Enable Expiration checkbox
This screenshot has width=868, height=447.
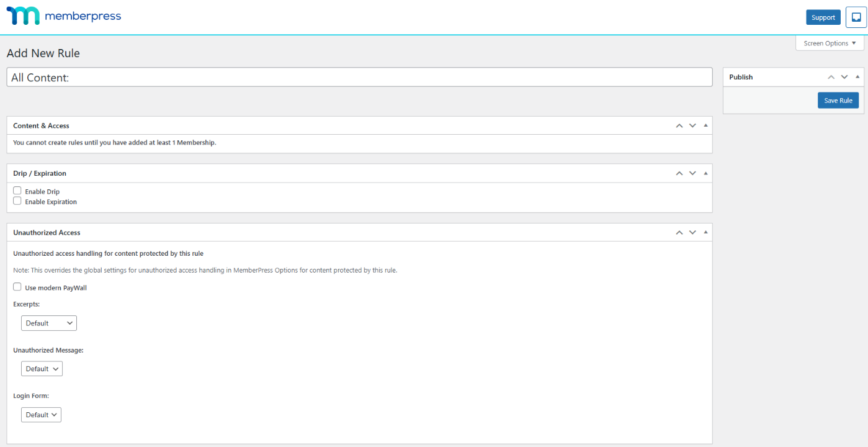point(17,201)
